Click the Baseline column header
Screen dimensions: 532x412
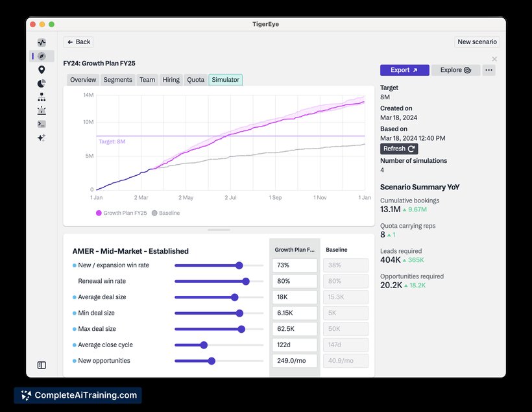337,249
